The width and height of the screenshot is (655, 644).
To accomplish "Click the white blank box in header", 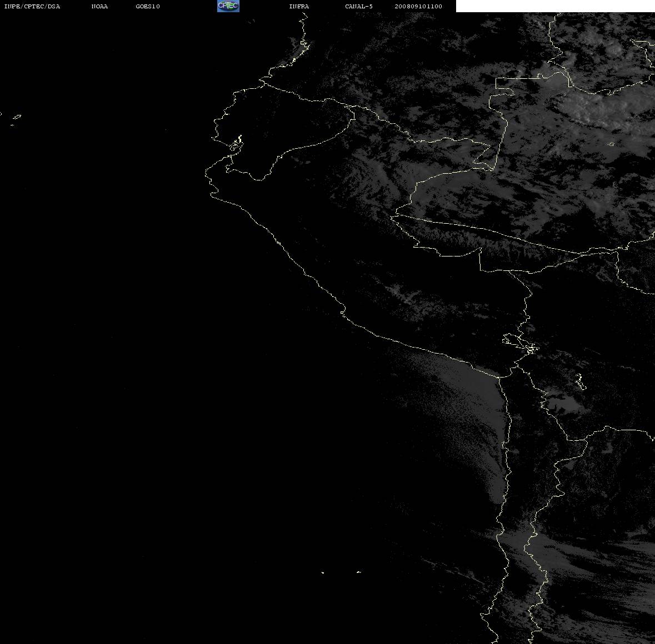I will coord(554,6).
